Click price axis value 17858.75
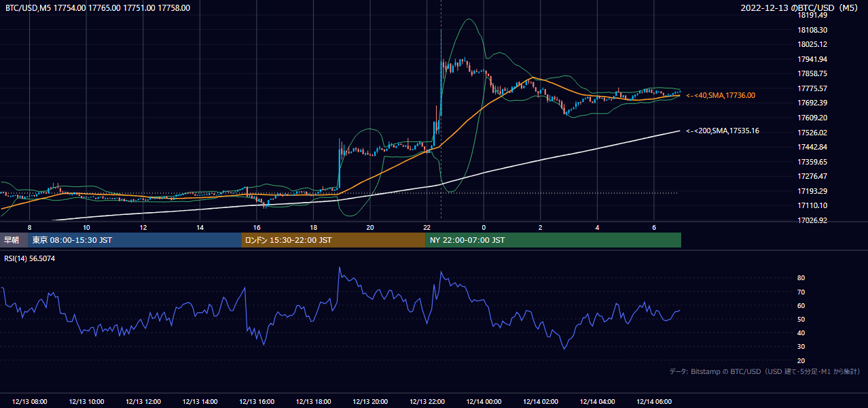The width and height of the screenshot is (868, 408). [x=812, y=73]
